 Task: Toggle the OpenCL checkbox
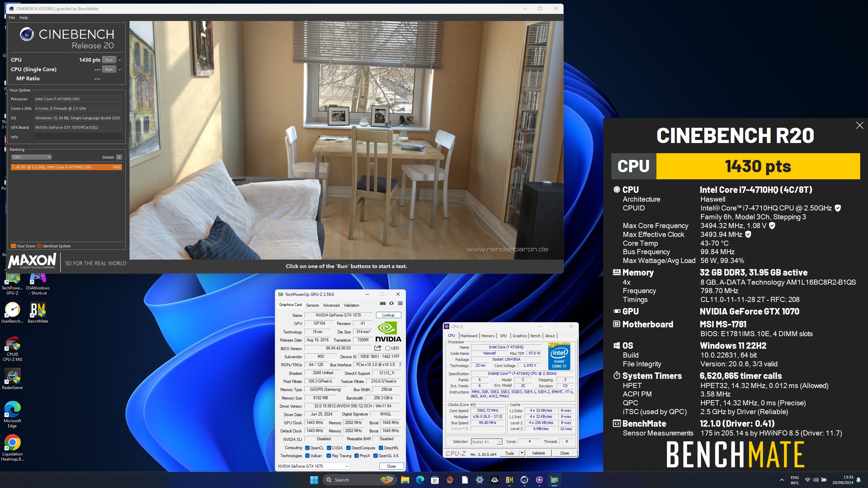pyautogui.click(x=307, y=448)
